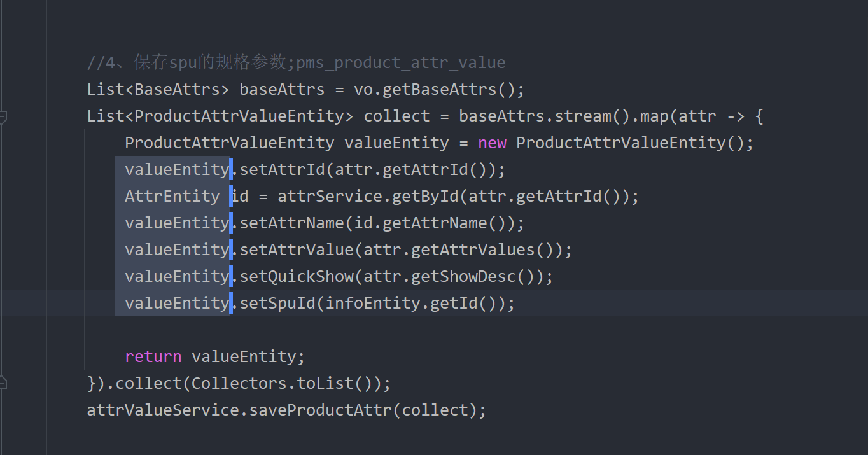
Task: Click the 'new' keyword
Action: 492,143
